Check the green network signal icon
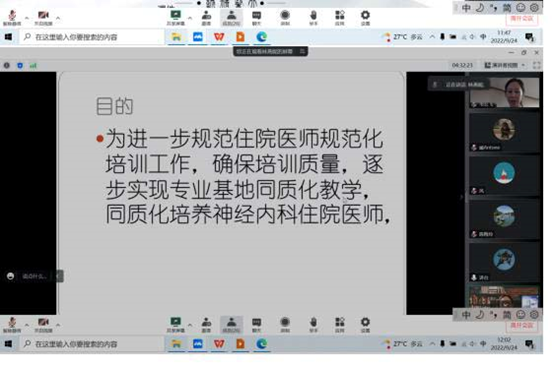The height and width of the screenshot is (367, 554). (33, 65)
